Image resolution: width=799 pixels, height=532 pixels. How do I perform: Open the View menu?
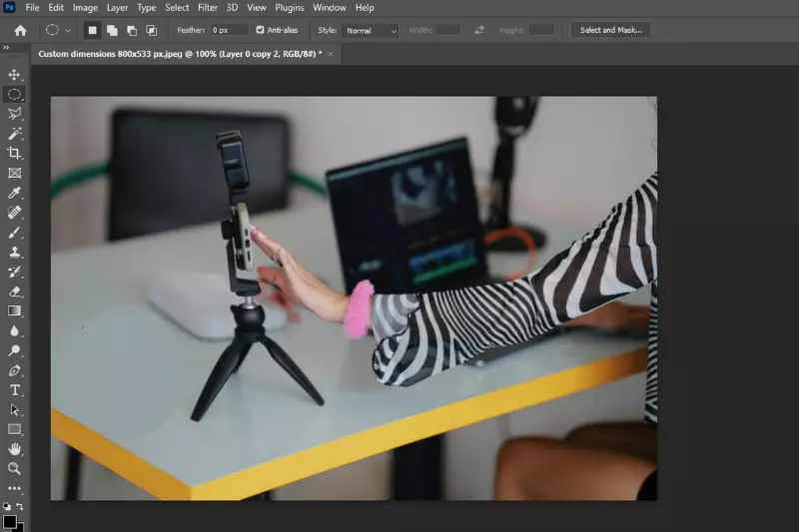(x=257, y=8)
